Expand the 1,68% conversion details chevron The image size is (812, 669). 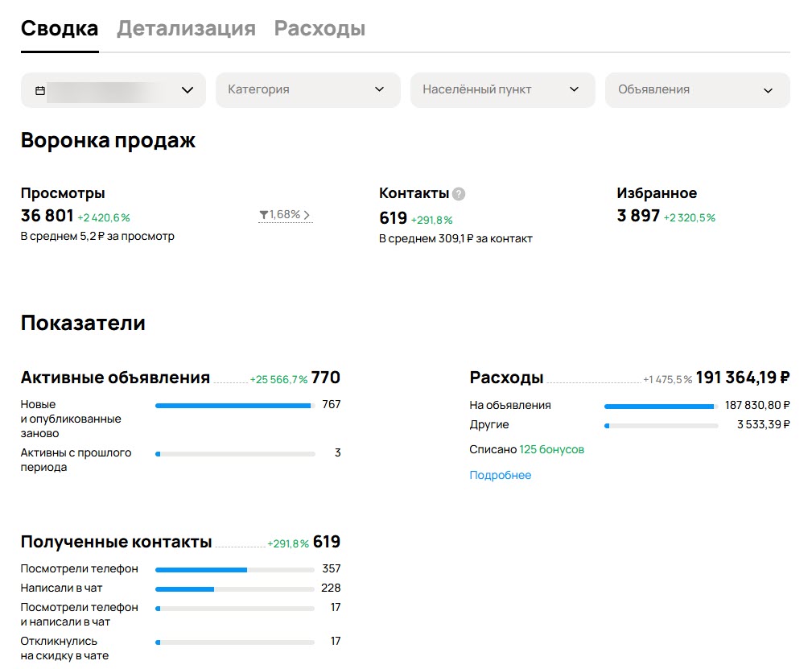[x=308, y=214]
